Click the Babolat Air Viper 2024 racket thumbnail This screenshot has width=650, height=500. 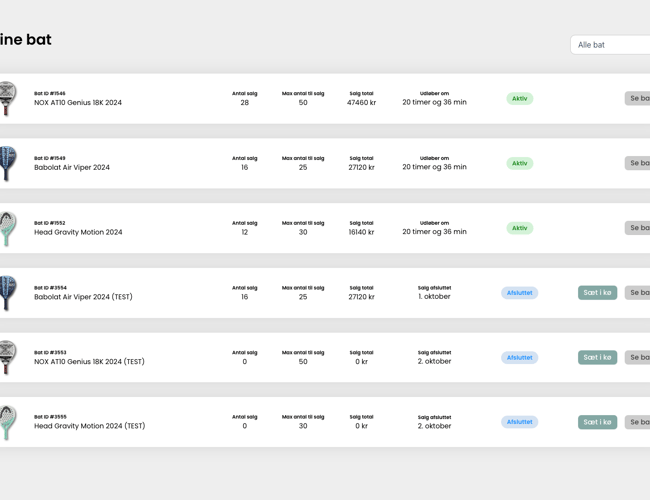point(8,164)
